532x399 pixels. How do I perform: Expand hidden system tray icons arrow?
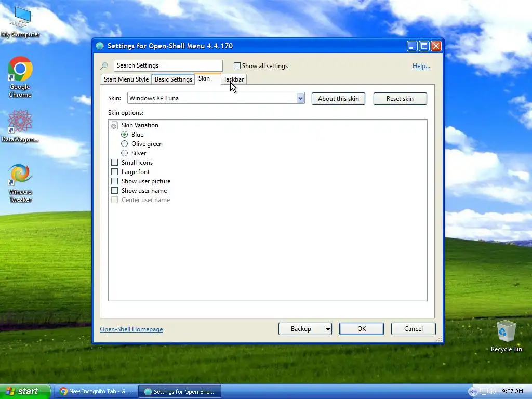[472, 392]
